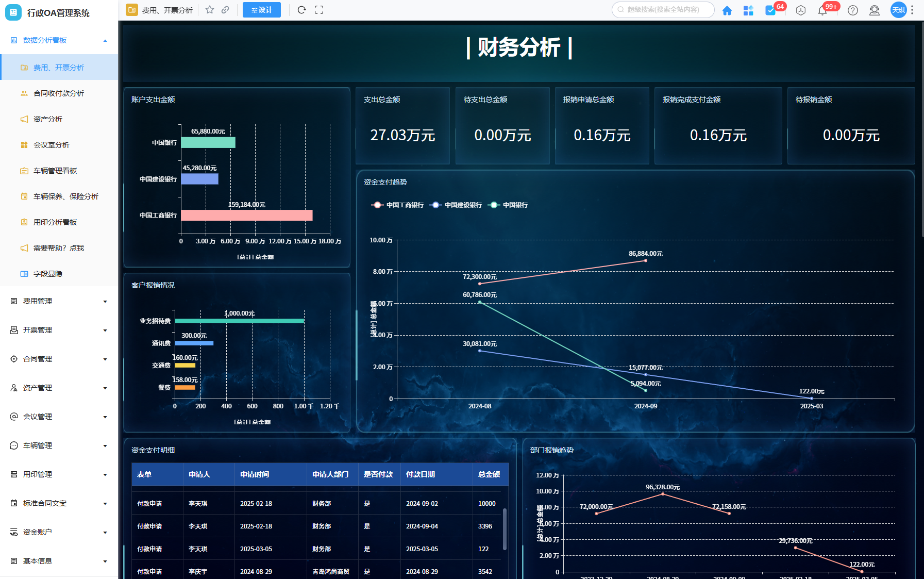Select 车辆管理看板 in the sidebar
Viewport: 924px width, 579px height.
click(x=55, y=171)
